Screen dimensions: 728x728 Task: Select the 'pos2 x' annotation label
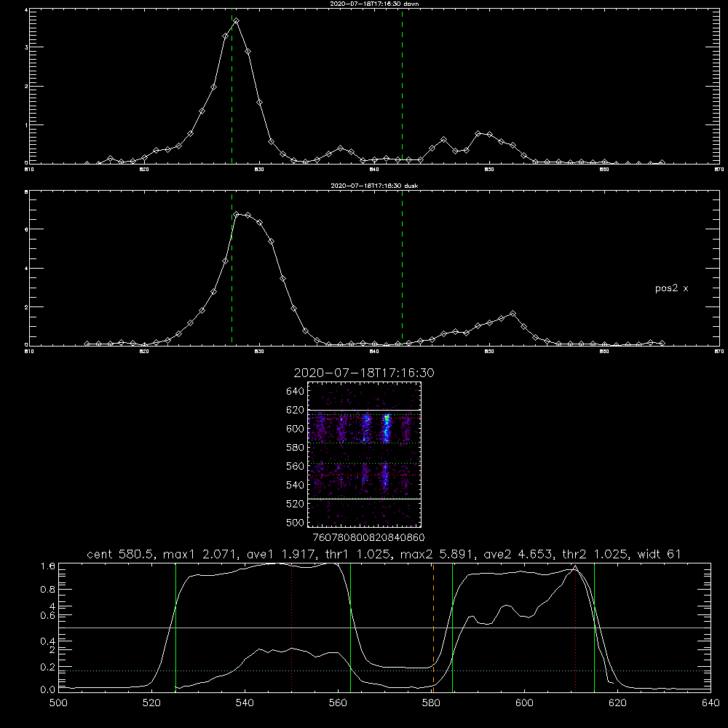671,288
